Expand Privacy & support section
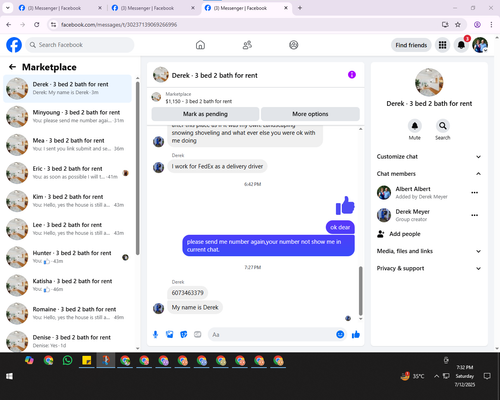Viewport: 500px width, 400px height. [429, 268]
